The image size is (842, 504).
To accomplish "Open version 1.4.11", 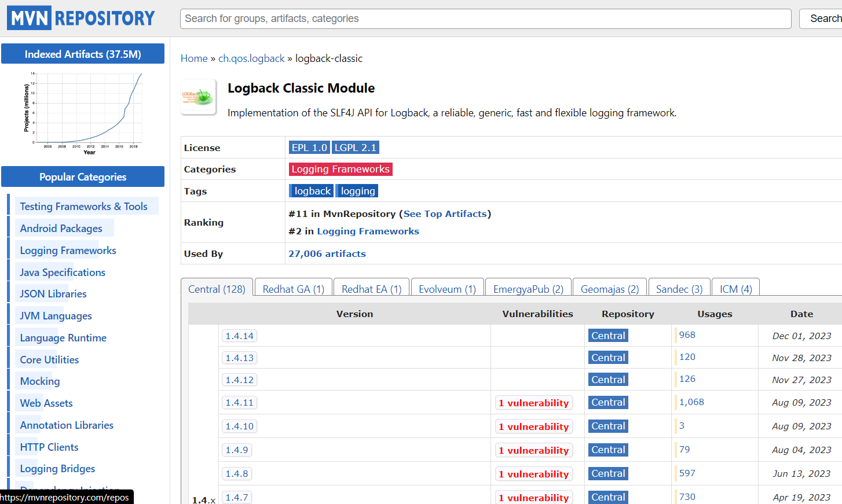I will [x=240, y=402].
